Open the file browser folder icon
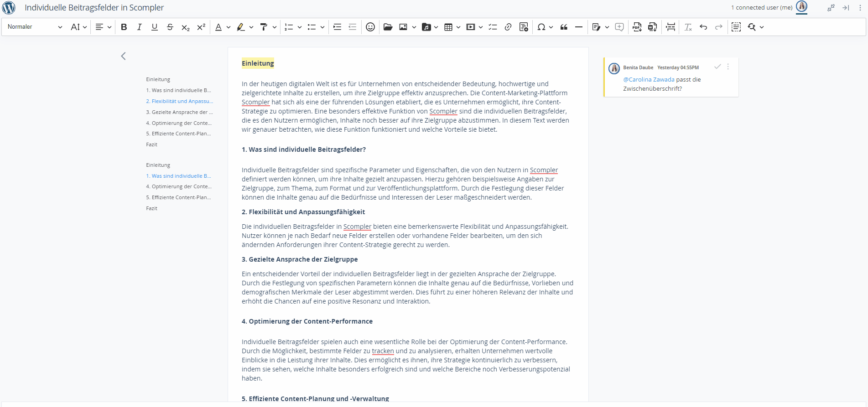This screenshot has width=868, height=407. (x=388, y=27)
